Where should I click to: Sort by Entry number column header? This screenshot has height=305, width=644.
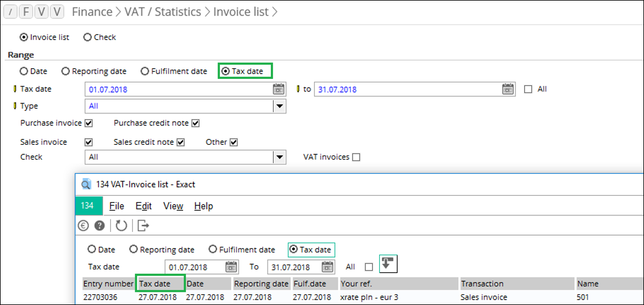coord(108,284)
